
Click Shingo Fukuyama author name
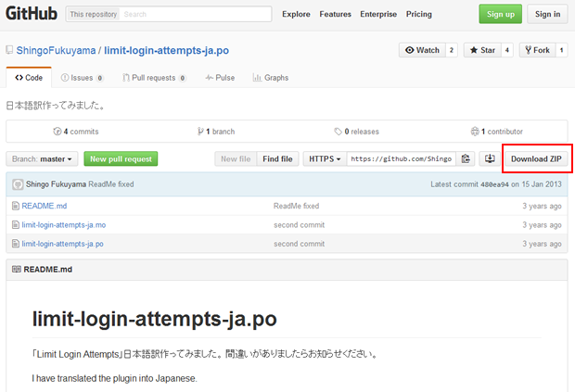tap(56, 184)
